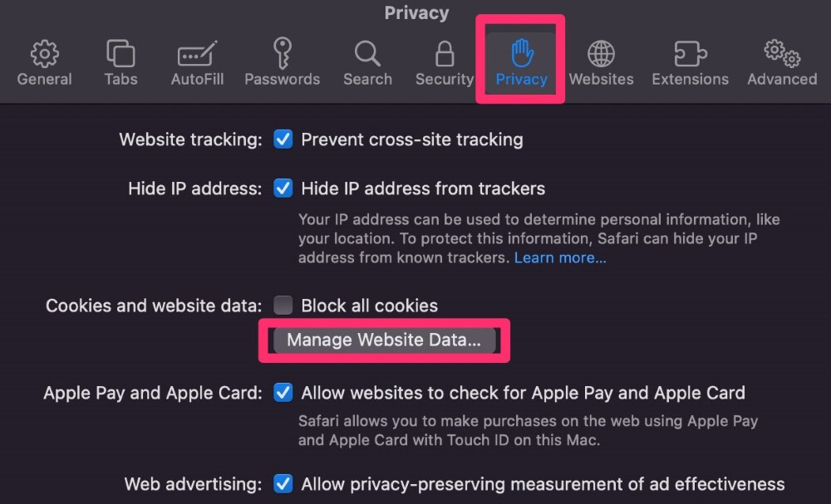Click the Privacy window title text

click(416, 13)
